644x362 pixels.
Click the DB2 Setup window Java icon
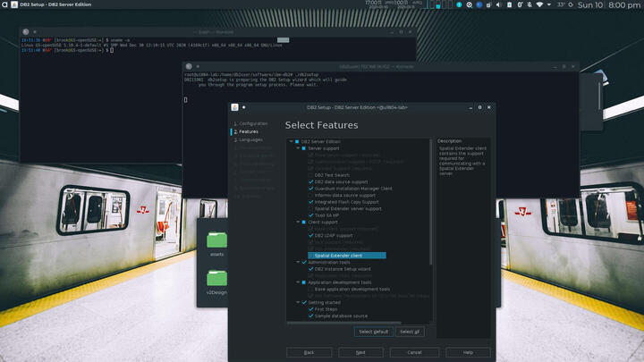point(234,107)
